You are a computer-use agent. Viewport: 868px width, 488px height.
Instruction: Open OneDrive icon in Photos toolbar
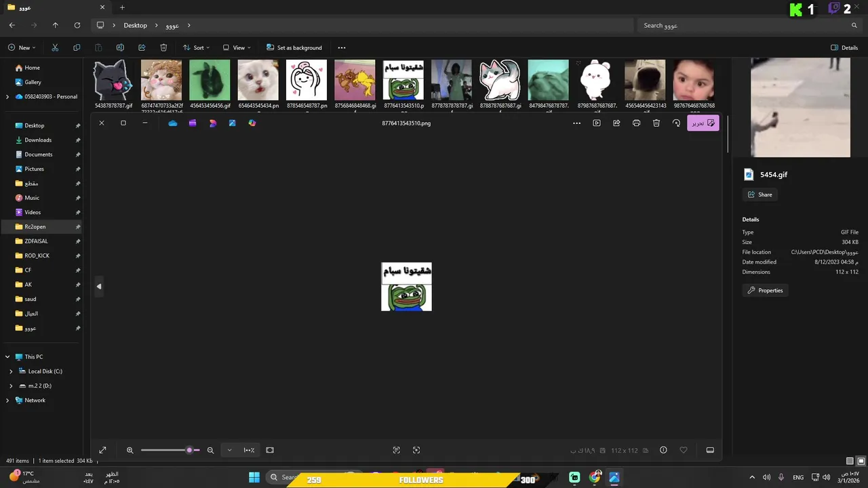point(173,123)
